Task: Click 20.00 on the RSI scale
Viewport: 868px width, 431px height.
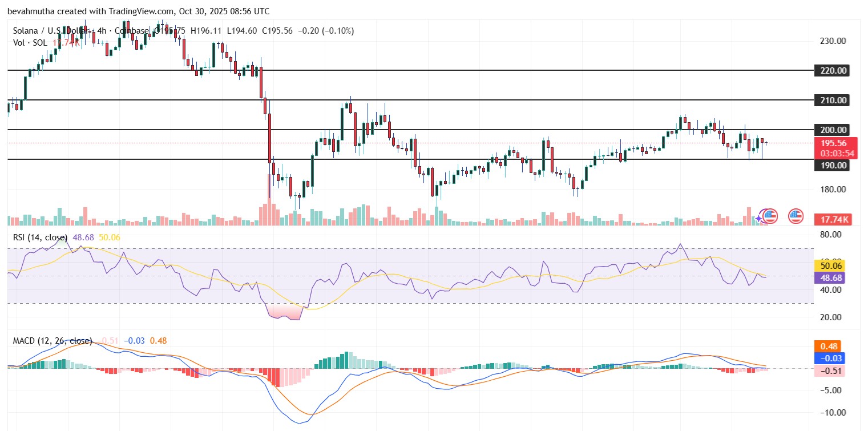Action: click(x=831, y=317)
